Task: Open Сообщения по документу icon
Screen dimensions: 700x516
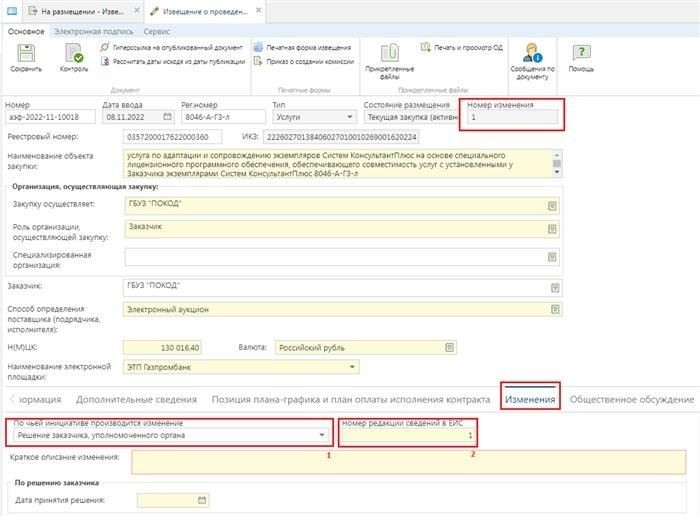Action: click(x=532, y=53)
